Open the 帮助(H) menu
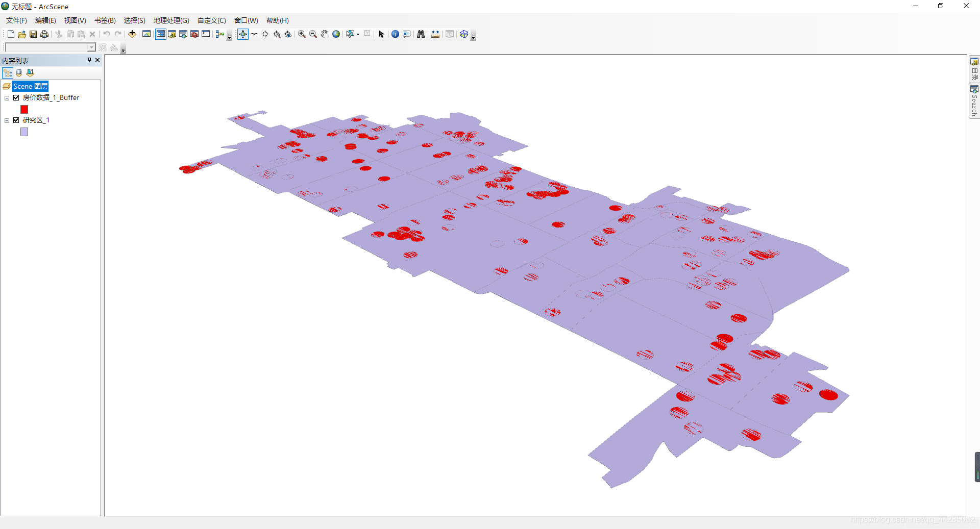Image resolution: width=980 pixels, height=529 pixels. [x=277, y=20]
